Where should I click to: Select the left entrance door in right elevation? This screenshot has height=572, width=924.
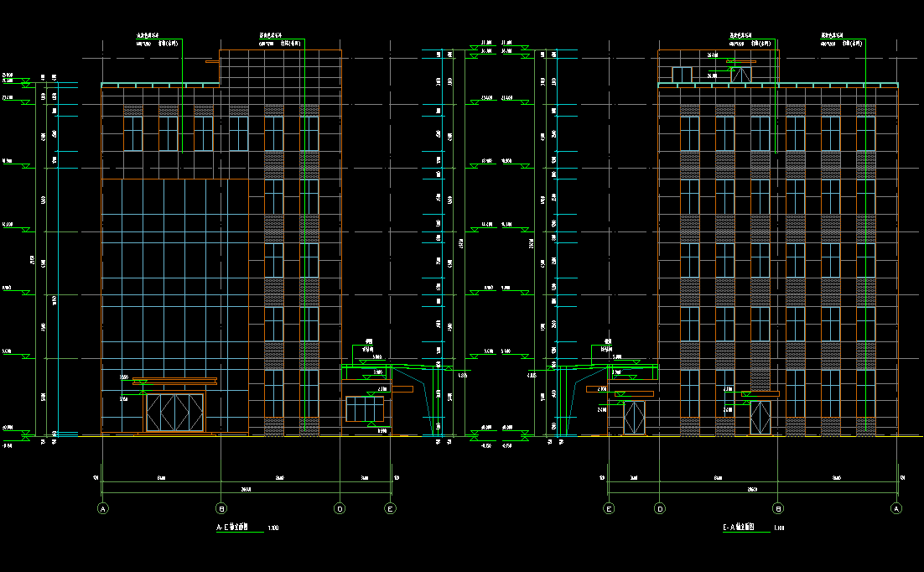[x=633, y=418]
